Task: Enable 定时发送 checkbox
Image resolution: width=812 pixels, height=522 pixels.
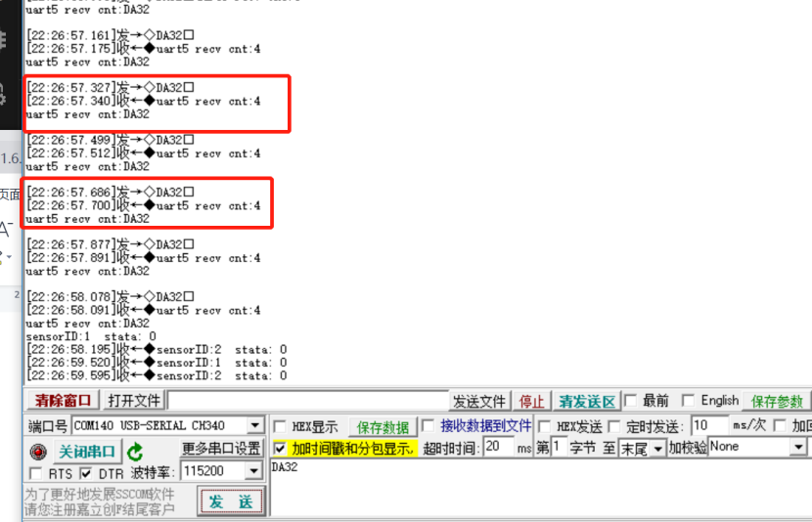Action: point(614,427)
